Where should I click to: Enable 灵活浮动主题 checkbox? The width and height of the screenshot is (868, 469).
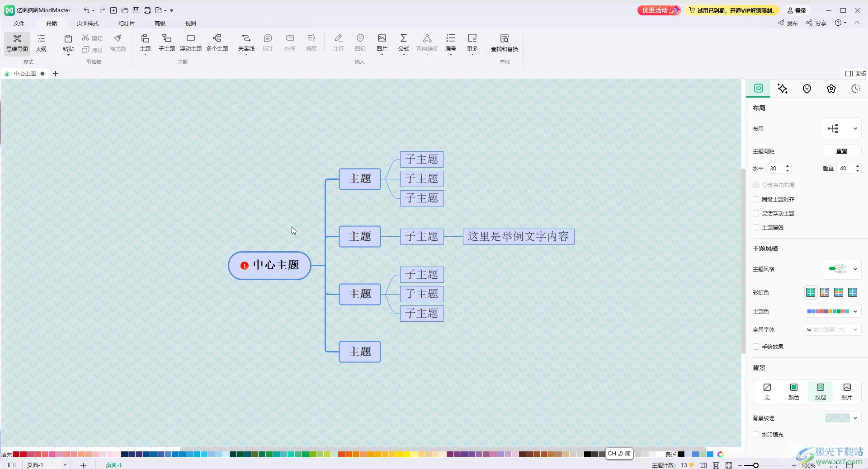coord(756,213)
